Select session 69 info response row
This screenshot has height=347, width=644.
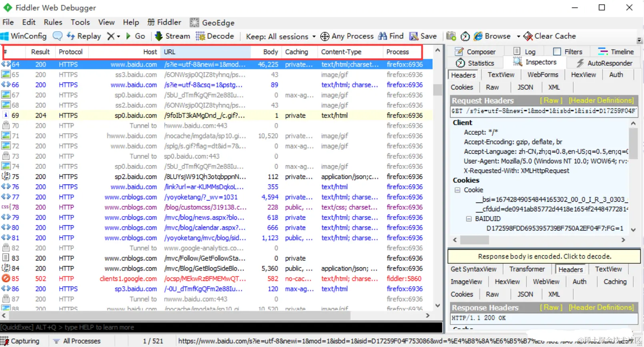pyautogui.click(x=216, y=115)
